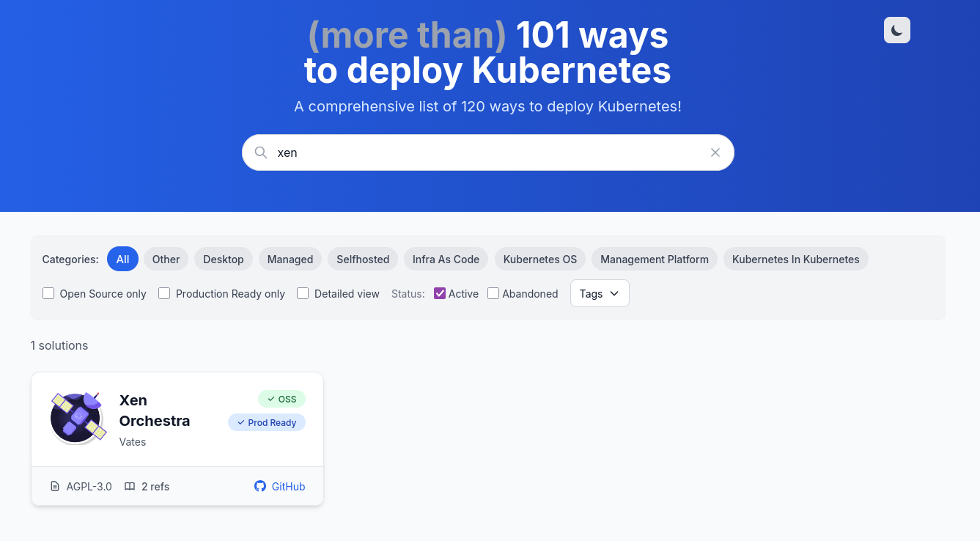
Task: Click the magnifying glass search icon
Action: pos(260,152)
